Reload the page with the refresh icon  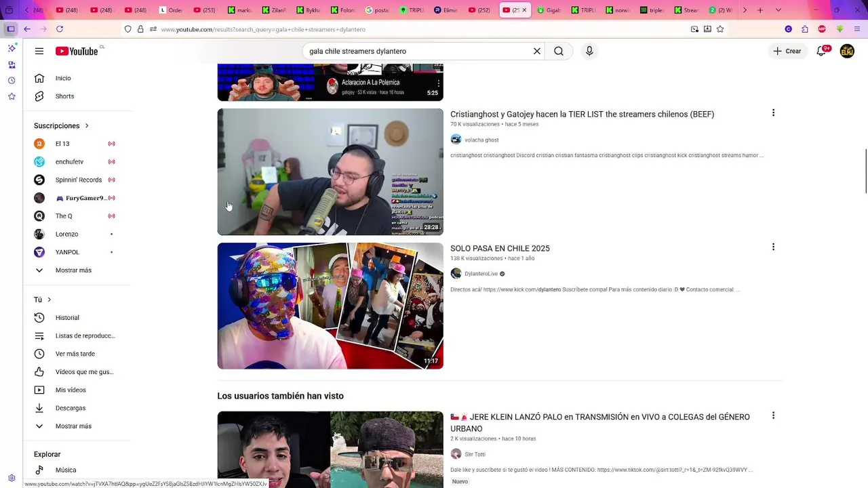pyautogui.click(x=60, y=29)
